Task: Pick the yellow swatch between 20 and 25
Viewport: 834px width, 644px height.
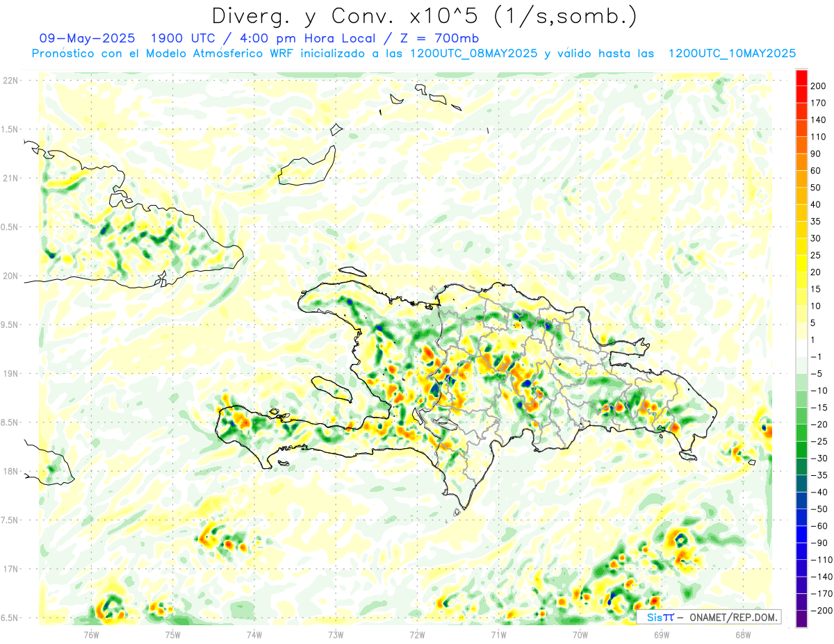Action: [x=801, y=263]
